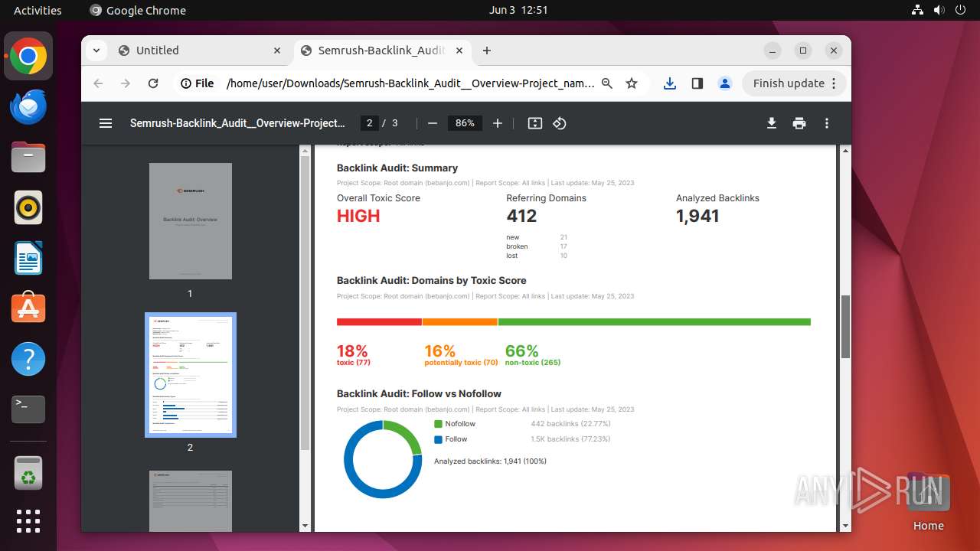Open Activities overview
Viewport: 980px width, 551px height.
[x=38, y=10]
